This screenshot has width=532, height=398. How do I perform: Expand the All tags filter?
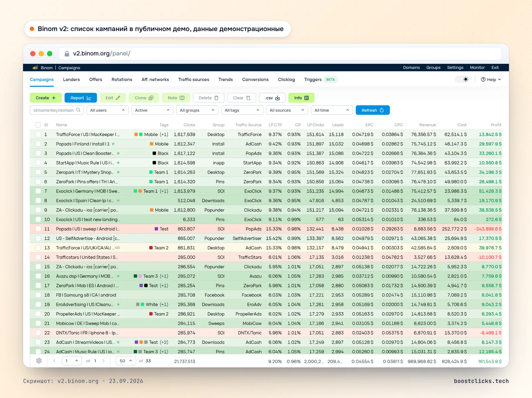click(242, 110)
